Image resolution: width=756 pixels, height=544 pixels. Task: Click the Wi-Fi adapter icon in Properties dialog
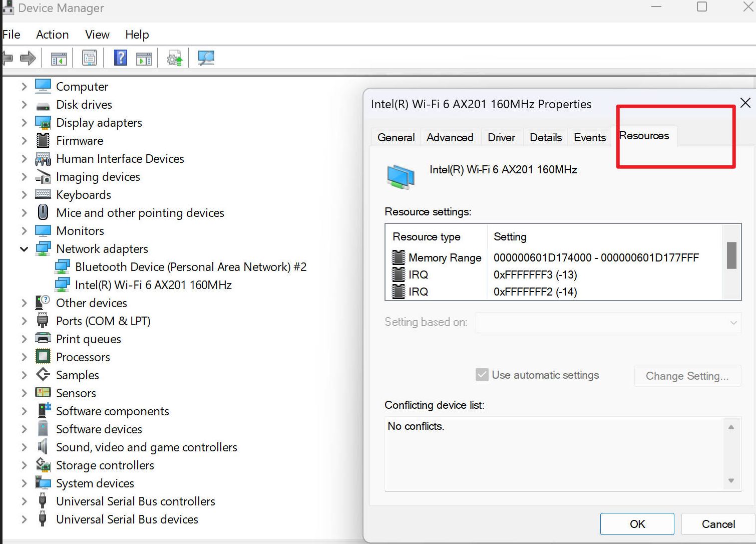tap(401, 177)
